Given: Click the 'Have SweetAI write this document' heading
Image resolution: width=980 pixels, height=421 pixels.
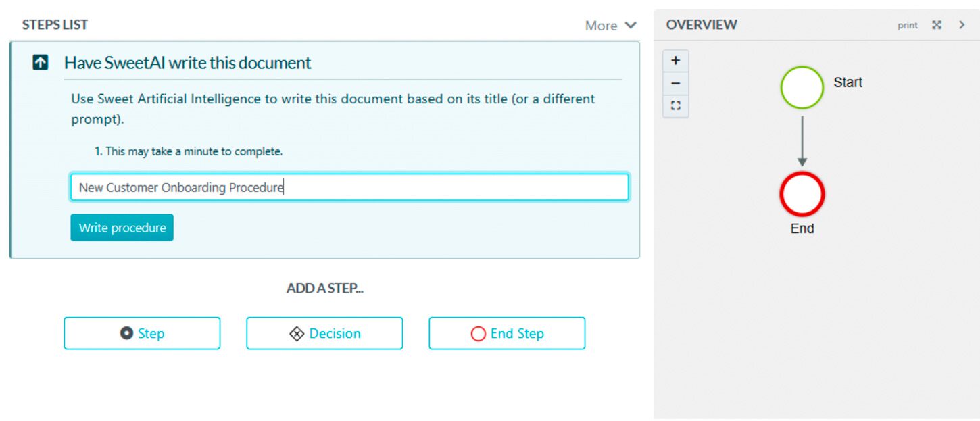Looking at the screenshot, I should pyautogui.click(x=187, y=63).
